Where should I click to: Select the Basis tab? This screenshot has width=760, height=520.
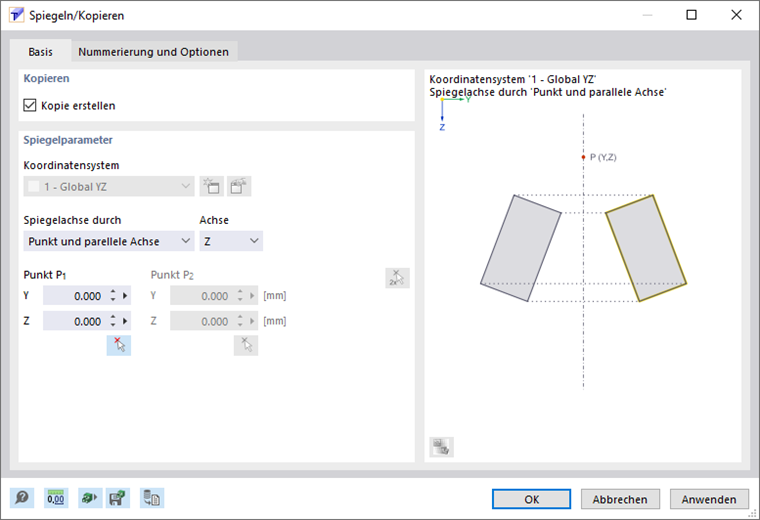pos(41,52)
